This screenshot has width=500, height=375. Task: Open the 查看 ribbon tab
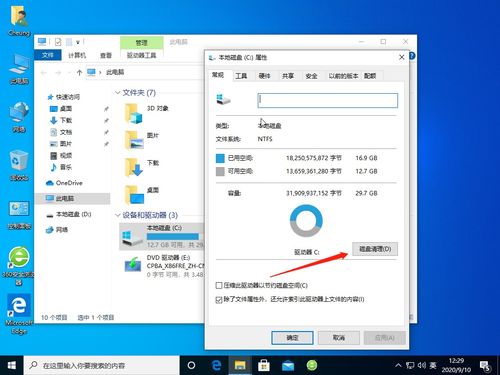[x=106, y=55]
